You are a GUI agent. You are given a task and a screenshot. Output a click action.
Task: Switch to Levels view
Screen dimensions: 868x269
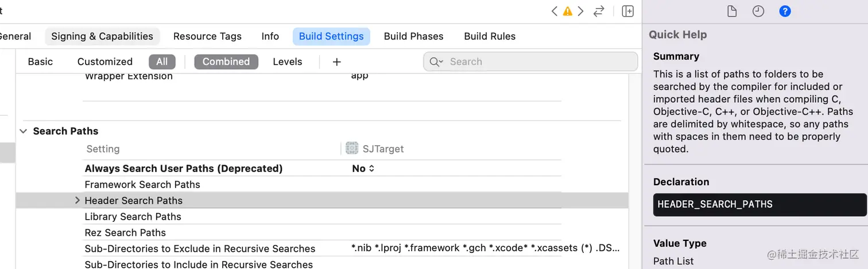tap(288, 62)
